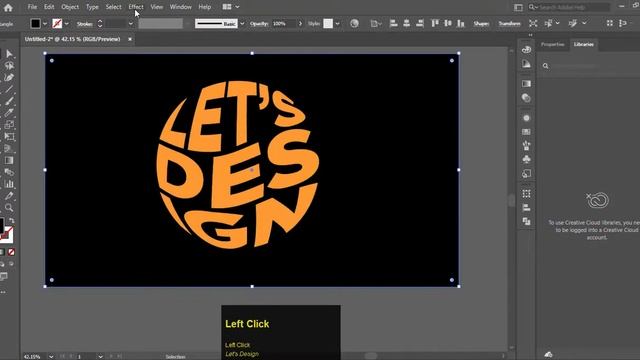Open Align To dropdown
The height and width of the screenshot is (360, 640).
click(376, 24)
